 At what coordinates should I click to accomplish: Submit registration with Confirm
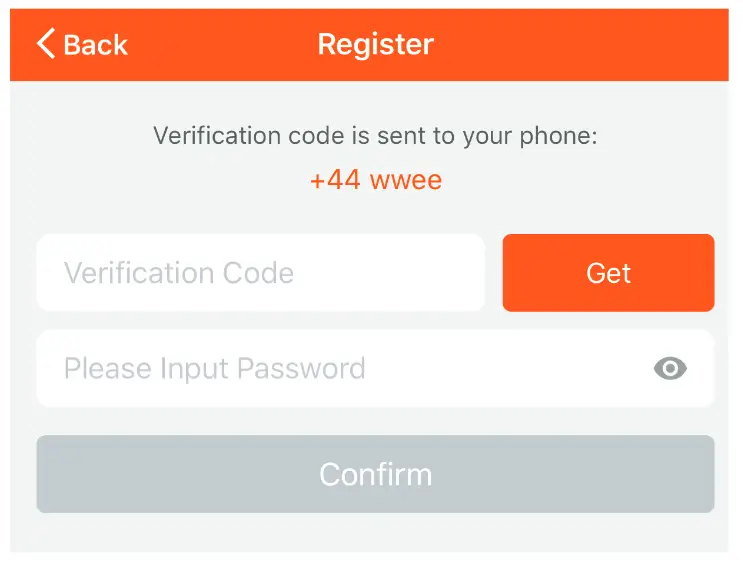click(375, 474)
